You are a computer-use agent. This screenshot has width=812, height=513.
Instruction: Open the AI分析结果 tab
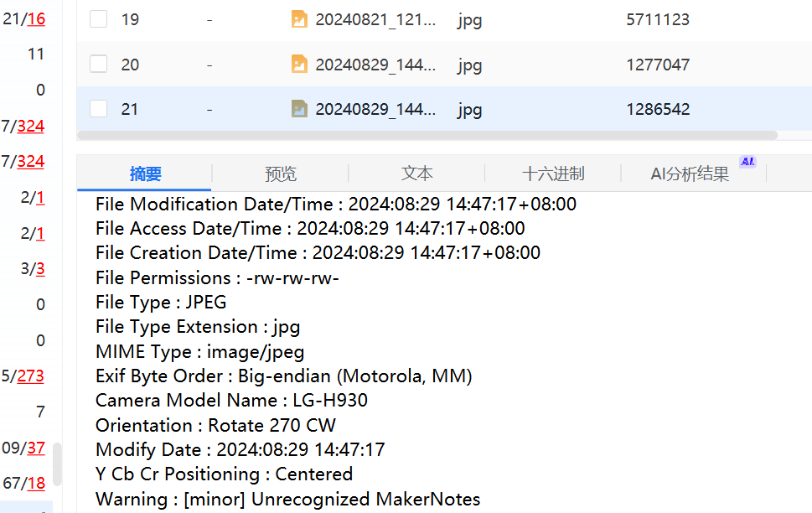pos(690,174)
